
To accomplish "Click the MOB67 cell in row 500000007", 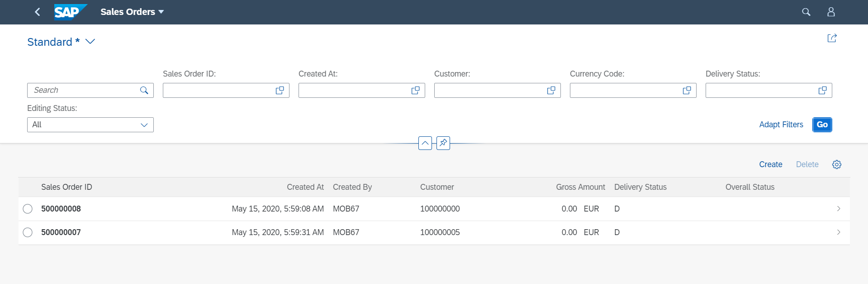I will (x=346, y=232).
